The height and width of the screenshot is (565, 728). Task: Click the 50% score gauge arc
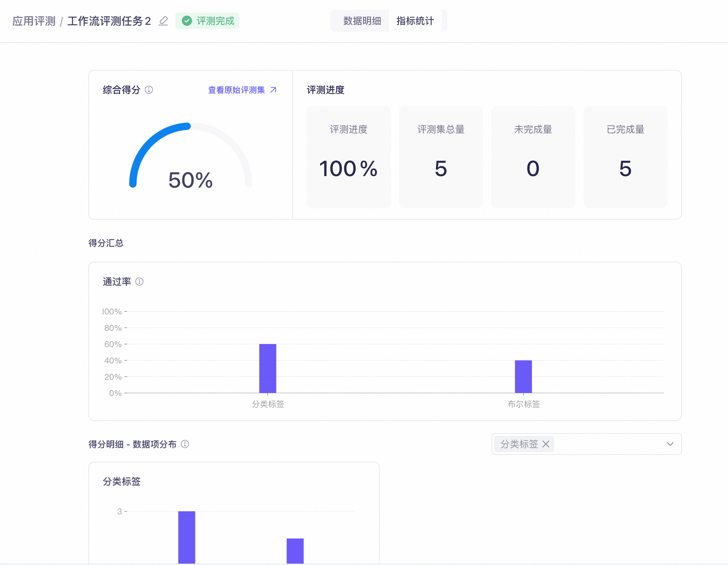point(150,143)
